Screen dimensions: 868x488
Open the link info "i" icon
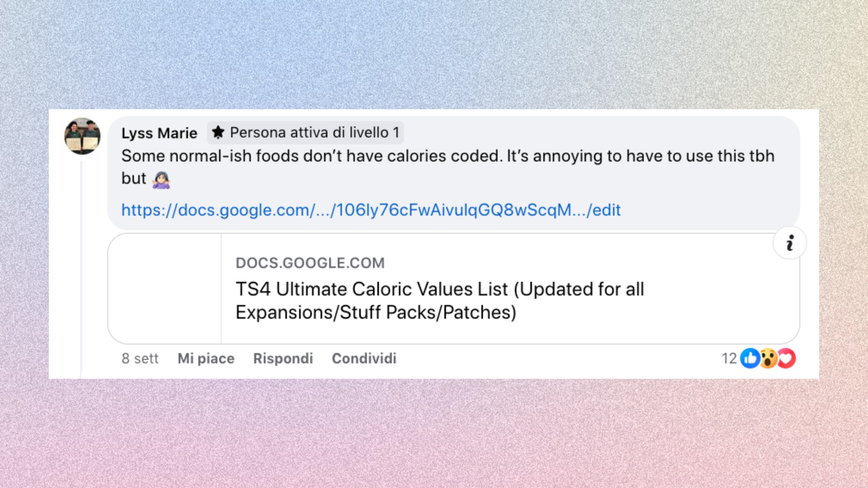(x=790, y=243)
